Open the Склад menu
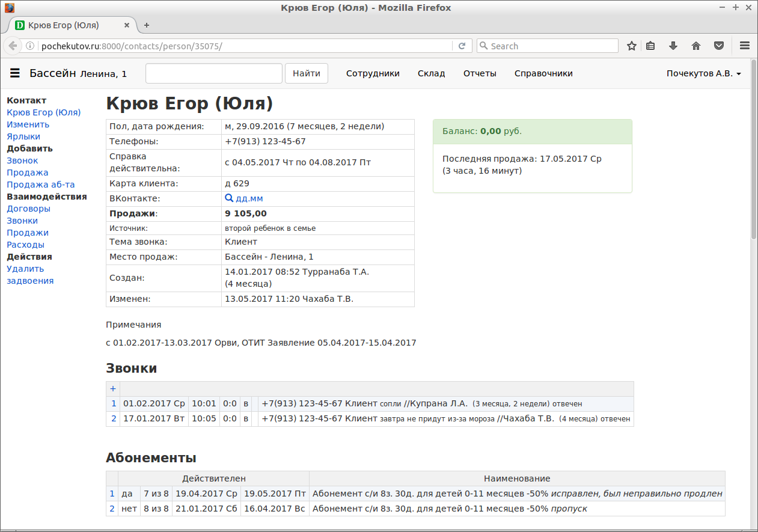The image size is (758, 532). [431, 73]
